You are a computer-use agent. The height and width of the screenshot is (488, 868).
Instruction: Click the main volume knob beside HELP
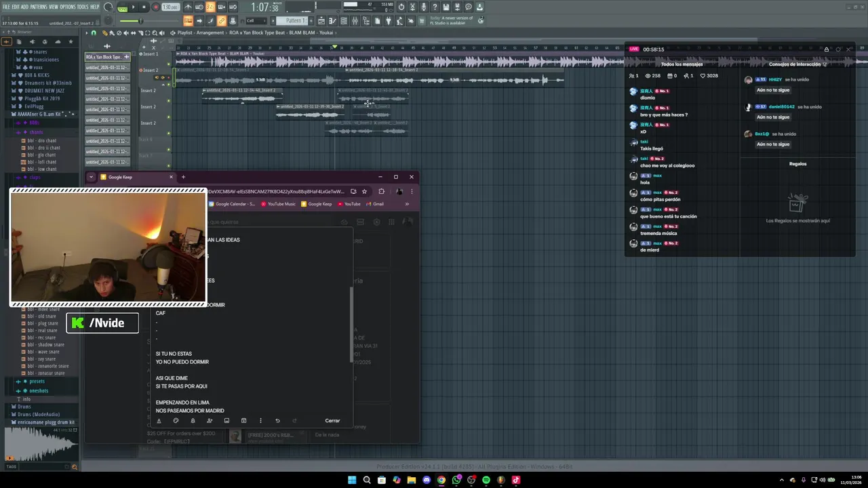tap(108, 7)
